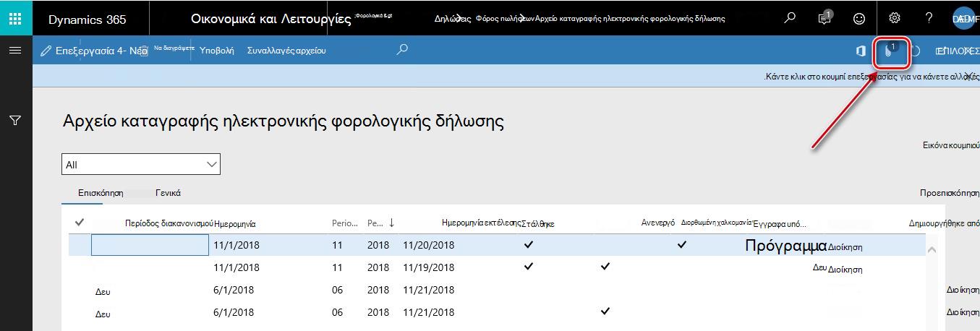This screenshot has width=980, height=331.
Task: Click Διοίκηση in the 11/19/2018 row
Action: [845, 270]
